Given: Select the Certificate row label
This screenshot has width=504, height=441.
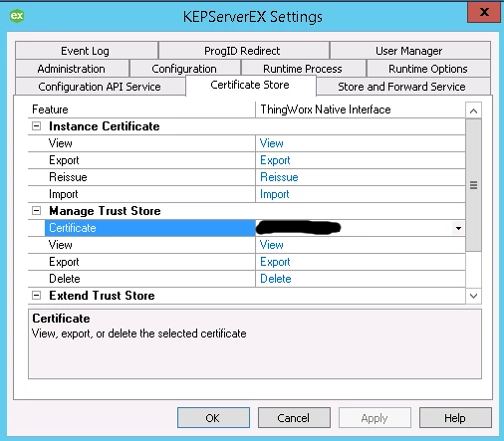Looking at the screenshot, I should [73, 228].
